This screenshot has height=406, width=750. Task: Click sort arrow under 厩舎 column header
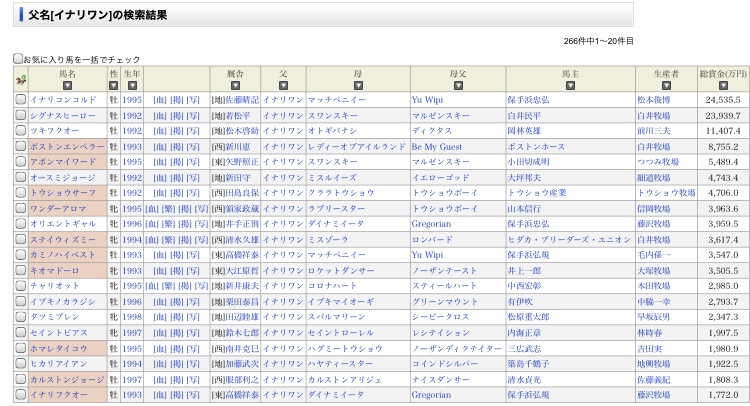click(x=235, y=85)
